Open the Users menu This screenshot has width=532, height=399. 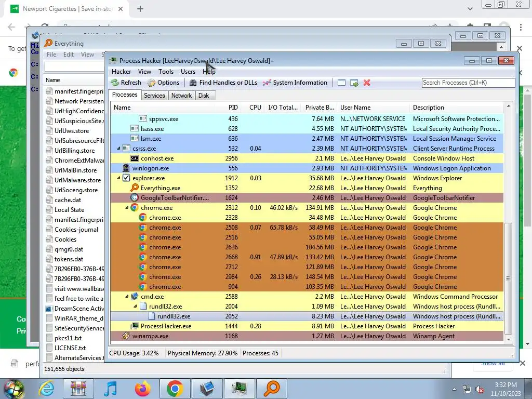click(x=188, y=72)
